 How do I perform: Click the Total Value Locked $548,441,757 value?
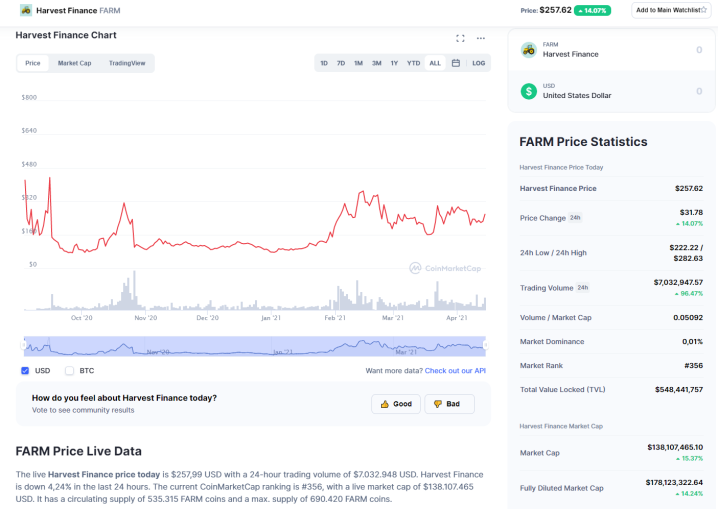tap(679, 390)
